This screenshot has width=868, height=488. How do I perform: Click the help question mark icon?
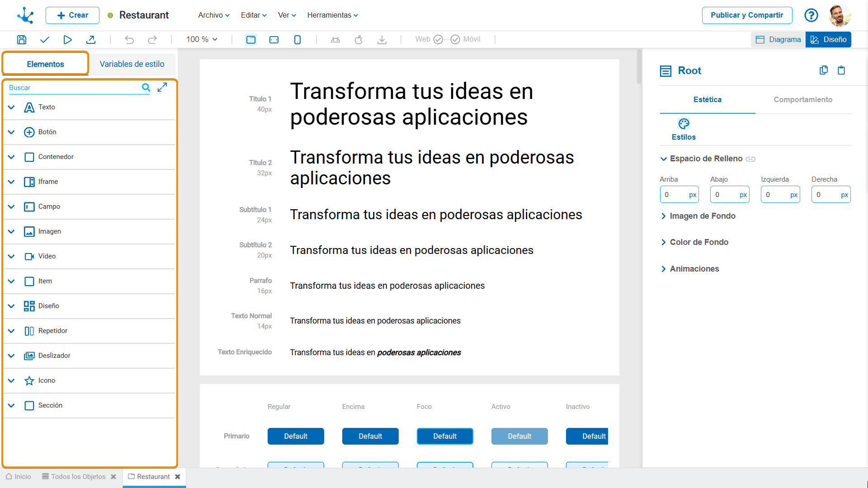pos(811,15)
